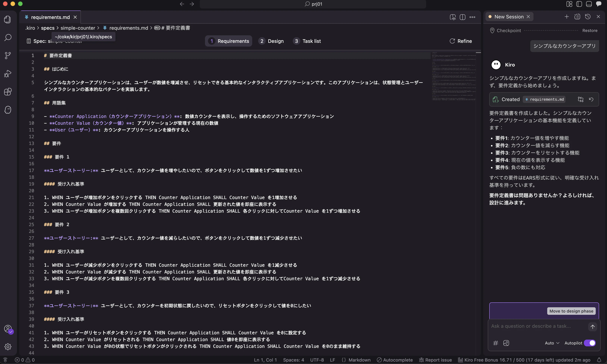Split the editor to the right
This screenshot has width=607, height=364.
[x=462, y=17]
